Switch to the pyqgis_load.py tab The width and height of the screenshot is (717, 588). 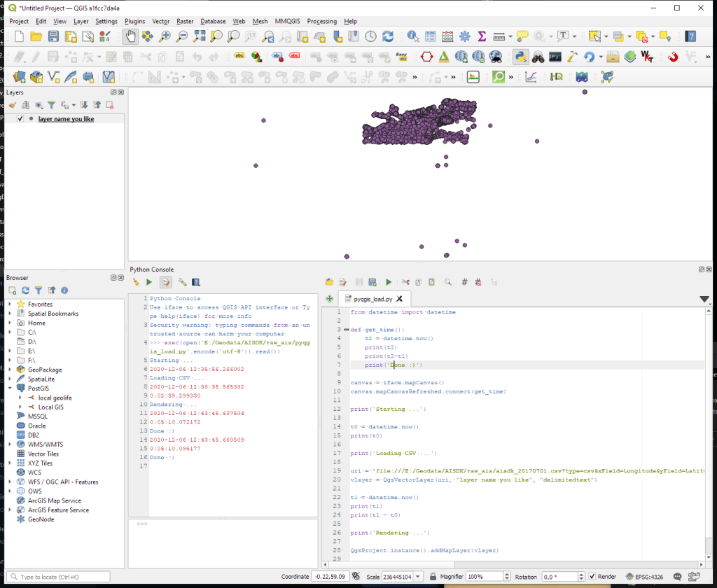[x=373, y=299]
